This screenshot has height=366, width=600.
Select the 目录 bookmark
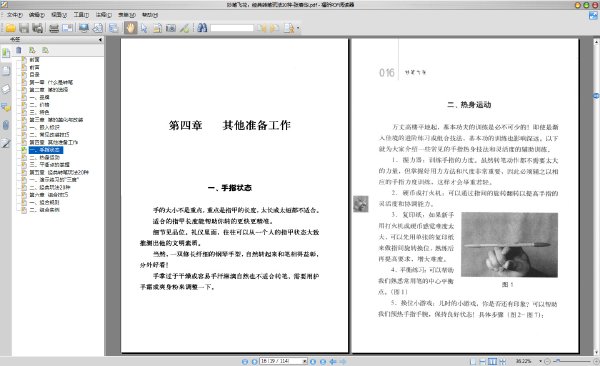coord(34,75)
